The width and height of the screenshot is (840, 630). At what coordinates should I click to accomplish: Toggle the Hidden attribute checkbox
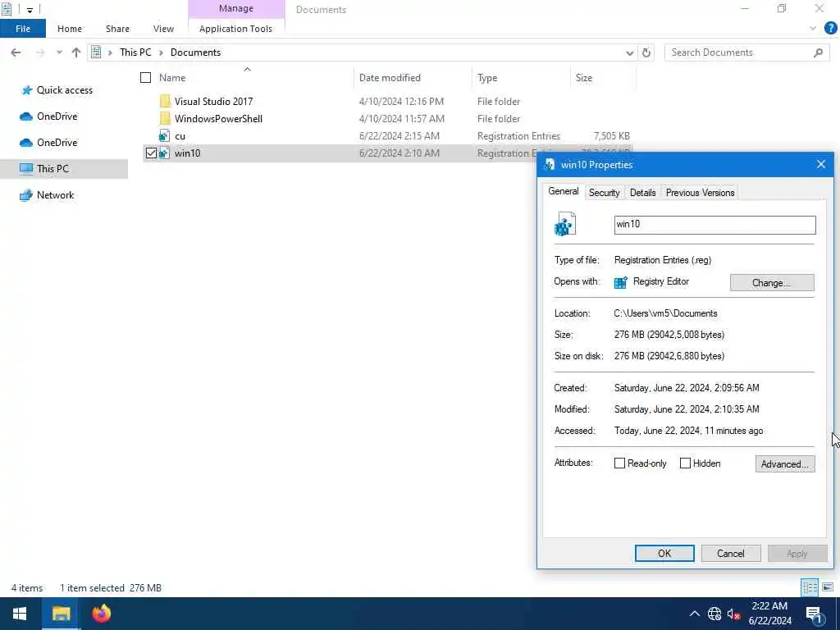685,463
